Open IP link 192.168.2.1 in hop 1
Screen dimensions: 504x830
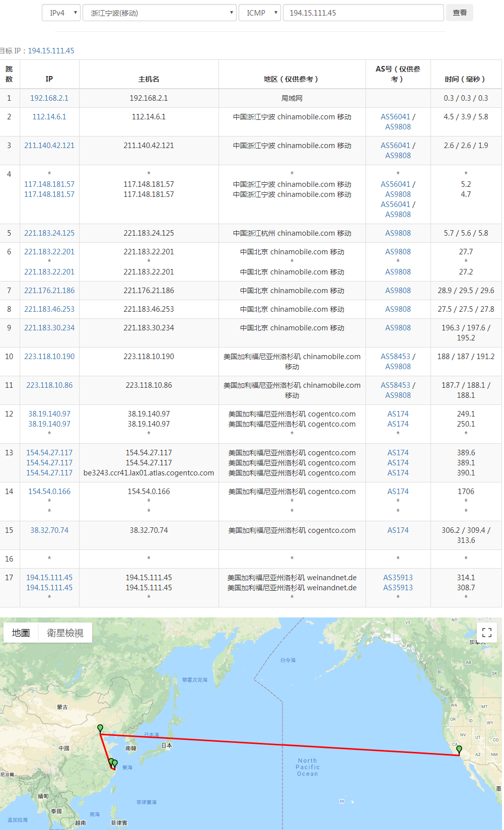click(49, 98)
